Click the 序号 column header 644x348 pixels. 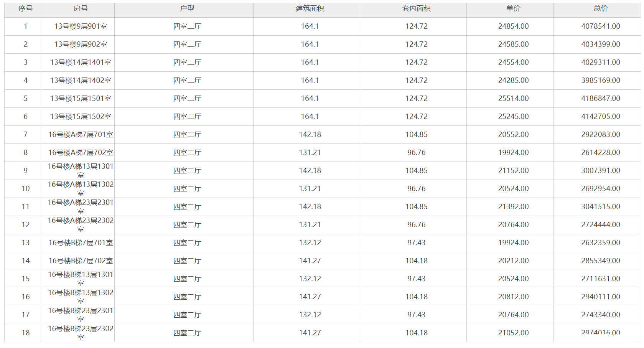[25, 8]
